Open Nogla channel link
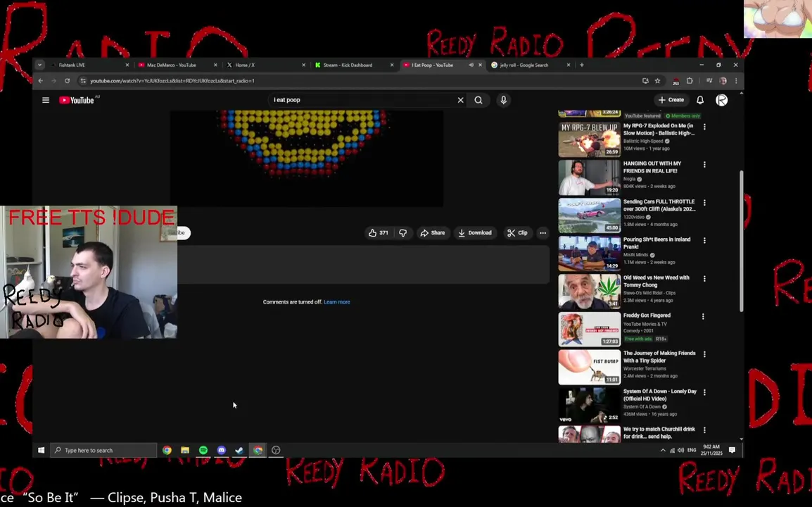812x507 pixels. point(629,179)
